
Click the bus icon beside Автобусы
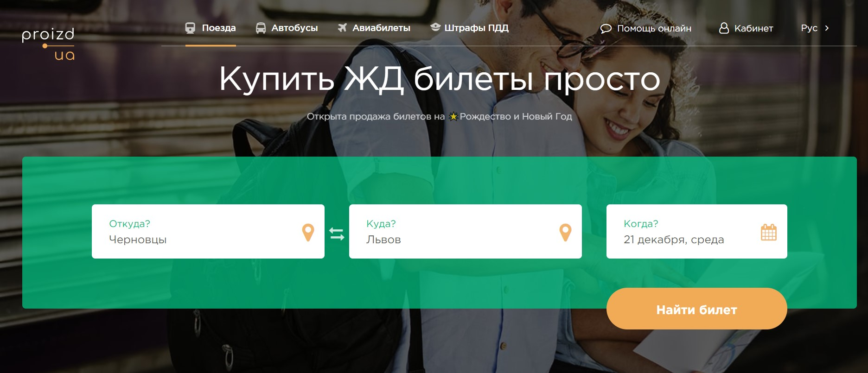(x=261, y=28)
